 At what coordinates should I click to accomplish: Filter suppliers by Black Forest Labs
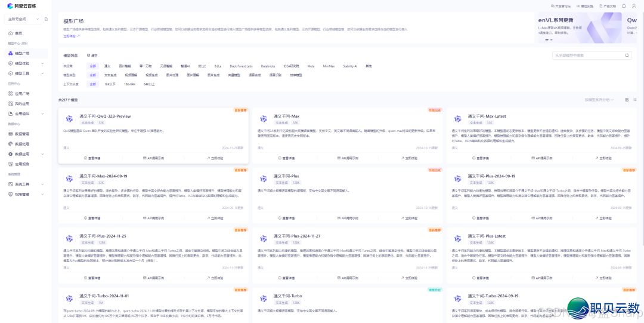(241, 66)
